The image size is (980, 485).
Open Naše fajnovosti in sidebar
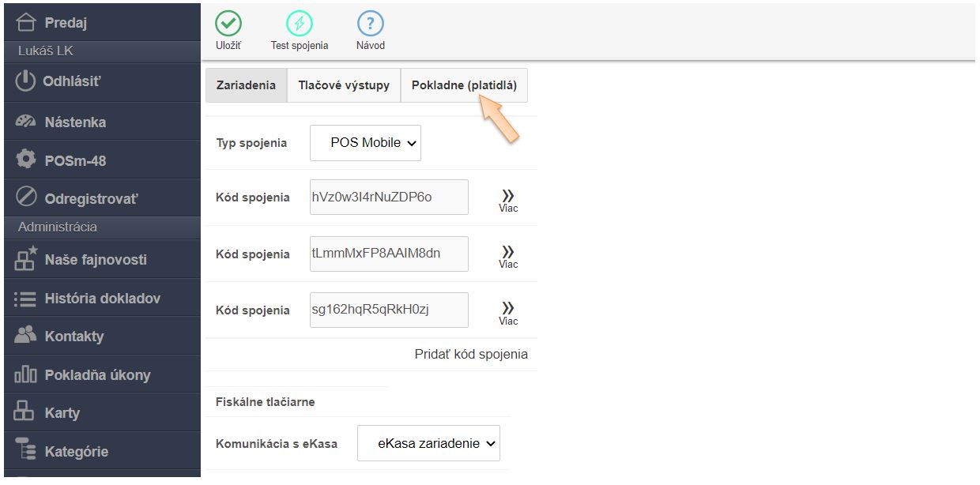[x=95, y=260]
